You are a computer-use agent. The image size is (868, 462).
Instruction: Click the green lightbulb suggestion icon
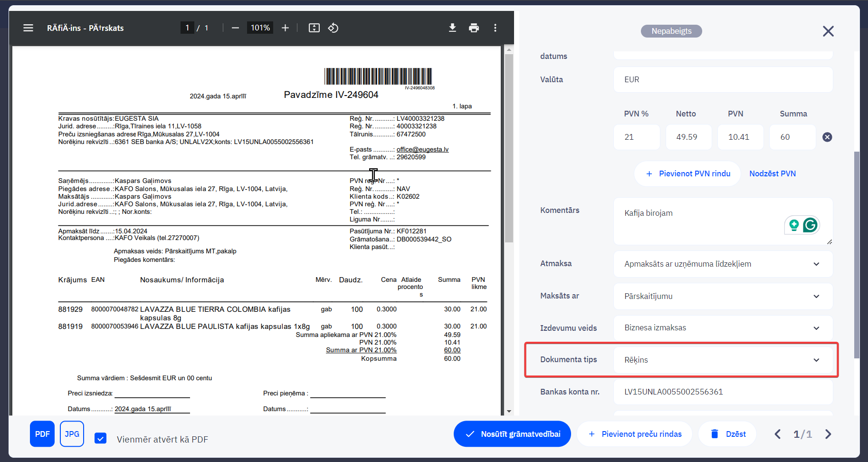[794, 225]
